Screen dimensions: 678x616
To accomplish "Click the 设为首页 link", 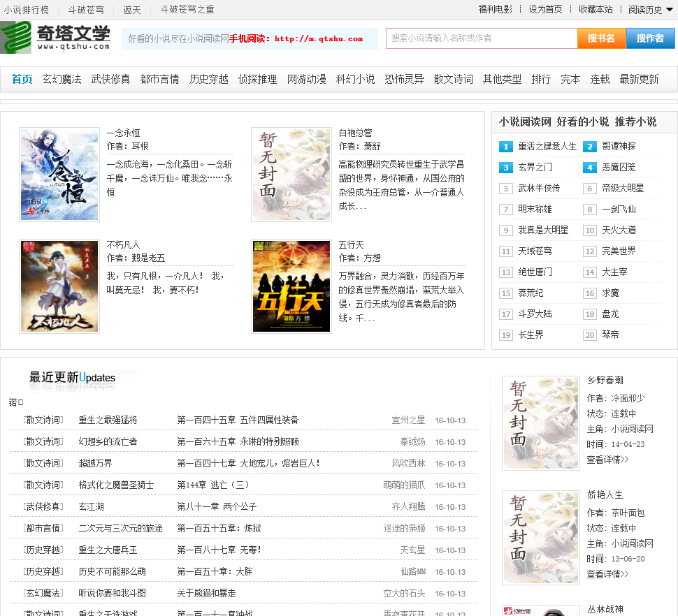I will (x=546, y=9).
